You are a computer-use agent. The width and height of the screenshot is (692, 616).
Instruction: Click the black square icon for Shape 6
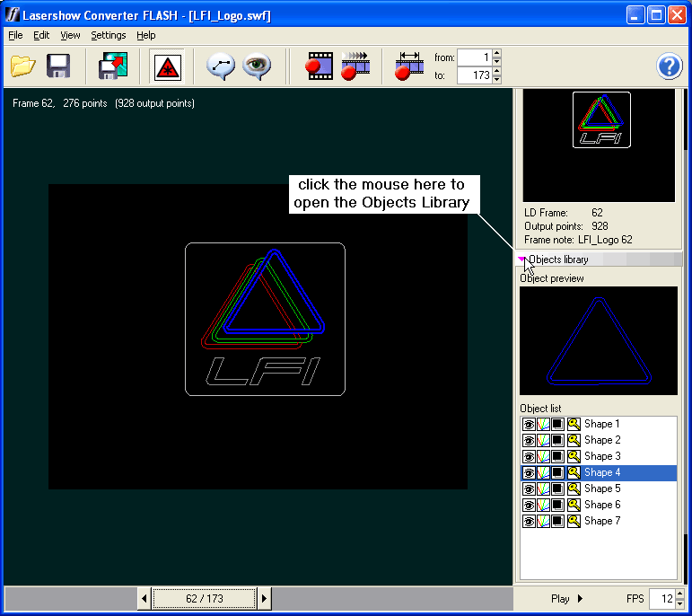[558, 505]
